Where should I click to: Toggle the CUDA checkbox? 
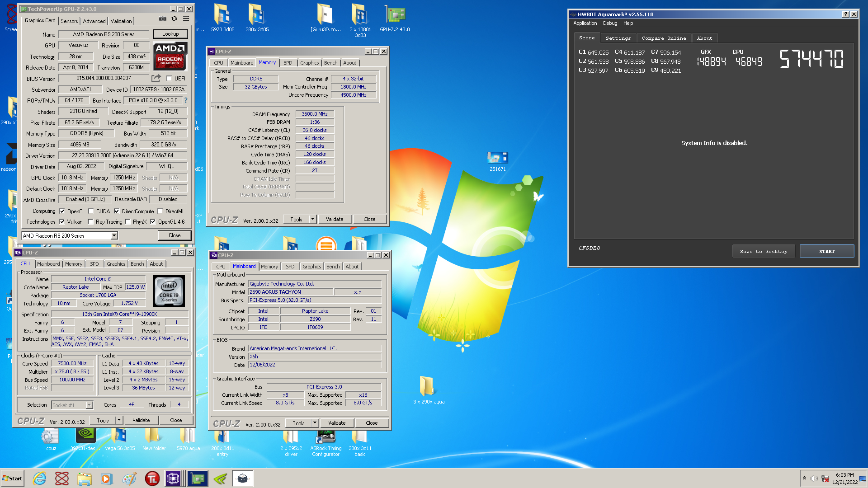click(91, 211)
